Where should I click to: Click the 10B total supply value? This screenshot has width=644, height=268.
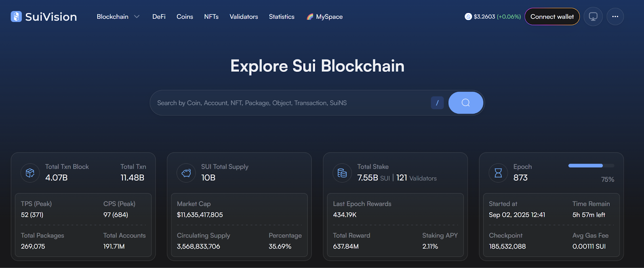coord(208,178)
